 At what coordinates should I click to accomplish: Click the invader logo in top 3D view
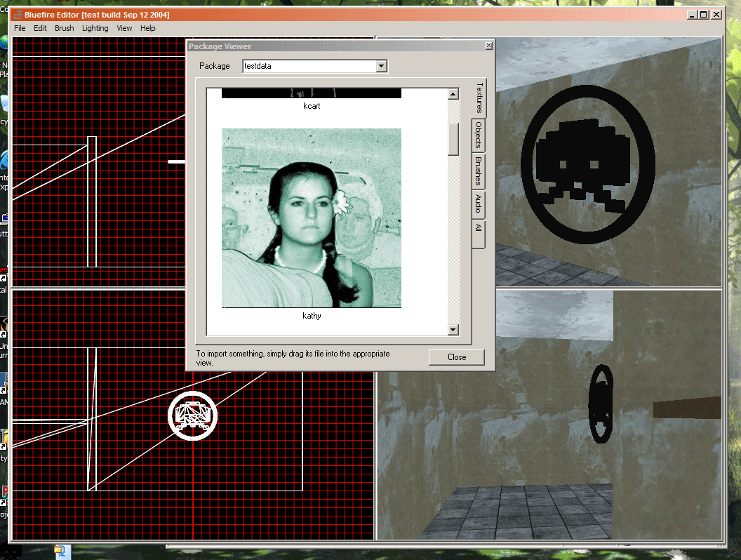coord(588,164)
